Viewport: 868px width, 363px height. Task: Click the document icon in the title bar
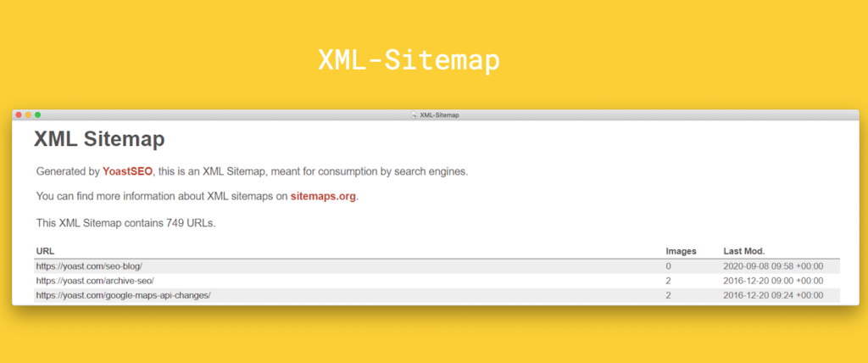click(414, 115)
